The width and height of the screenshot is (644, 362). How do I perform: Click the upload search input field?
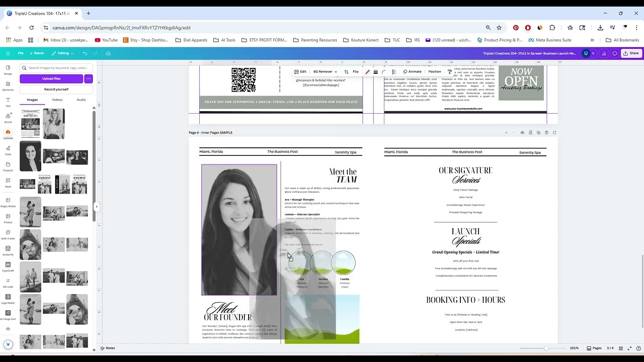[x=56, y=68]
